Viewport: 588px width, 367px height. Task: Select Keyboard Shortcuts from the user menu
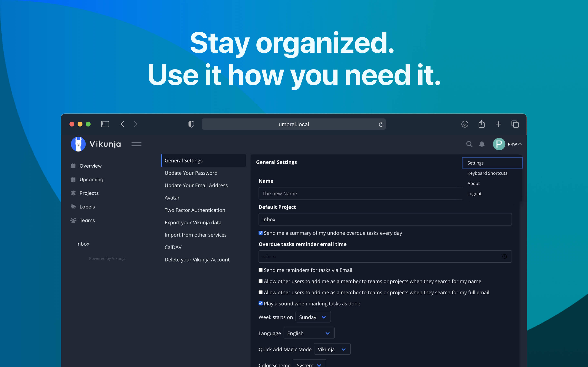coord(487,173)
